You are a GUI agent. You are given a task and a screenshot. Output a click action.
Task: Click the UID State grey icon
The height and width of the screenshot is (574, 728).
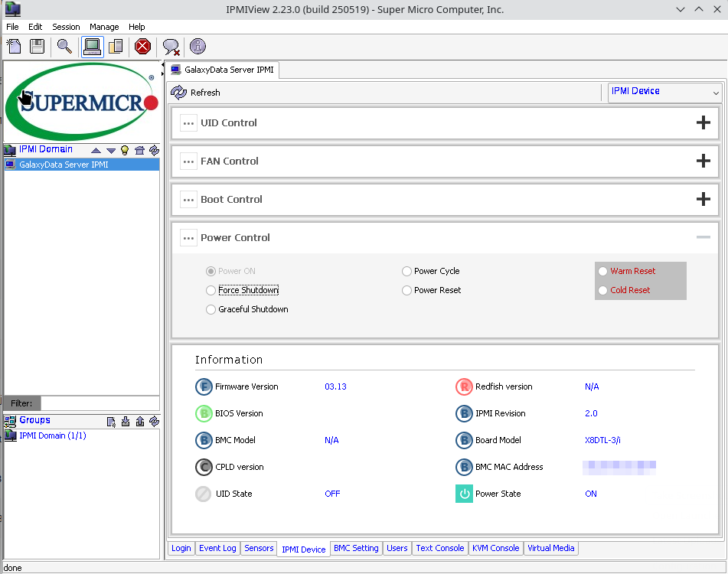pos(204,494)
